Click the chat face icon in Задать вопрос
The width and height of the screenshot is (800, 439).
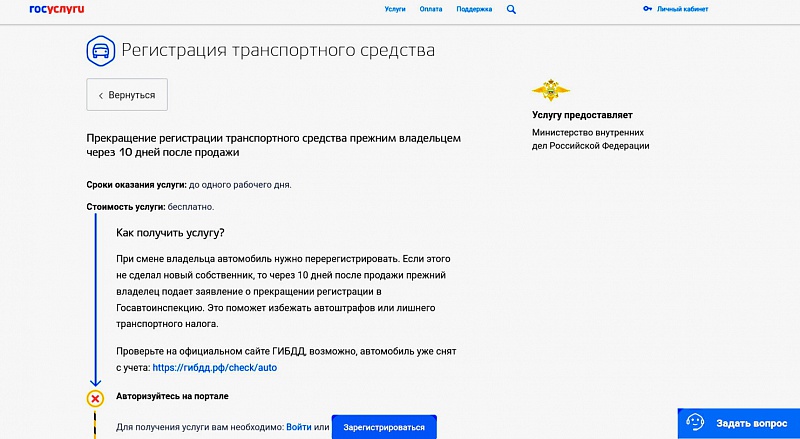tap(695, 421)
